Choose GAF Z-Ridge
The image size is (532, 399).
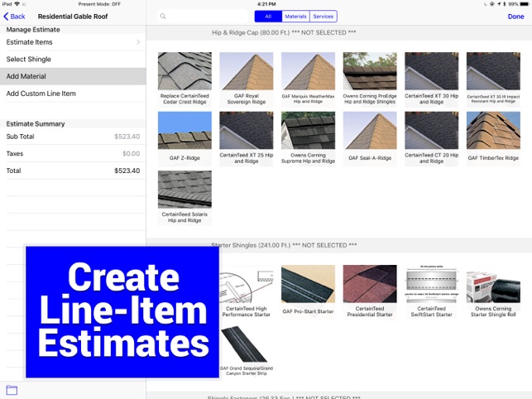185,138
